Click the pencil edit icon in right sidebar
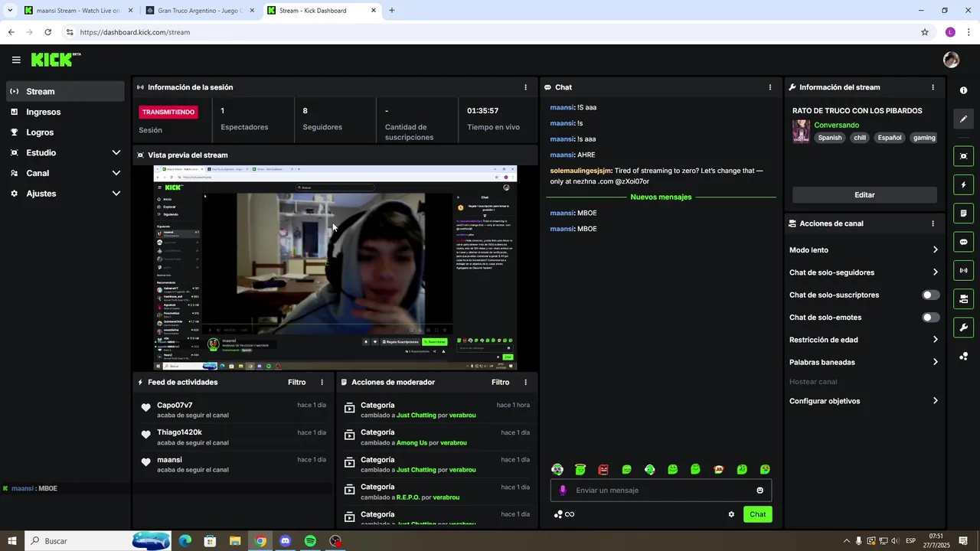 point(963,119)
